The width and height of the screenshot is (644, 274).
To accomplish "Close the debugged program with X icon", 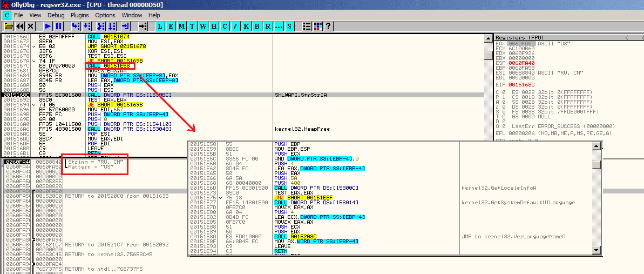I will point(30,26).
